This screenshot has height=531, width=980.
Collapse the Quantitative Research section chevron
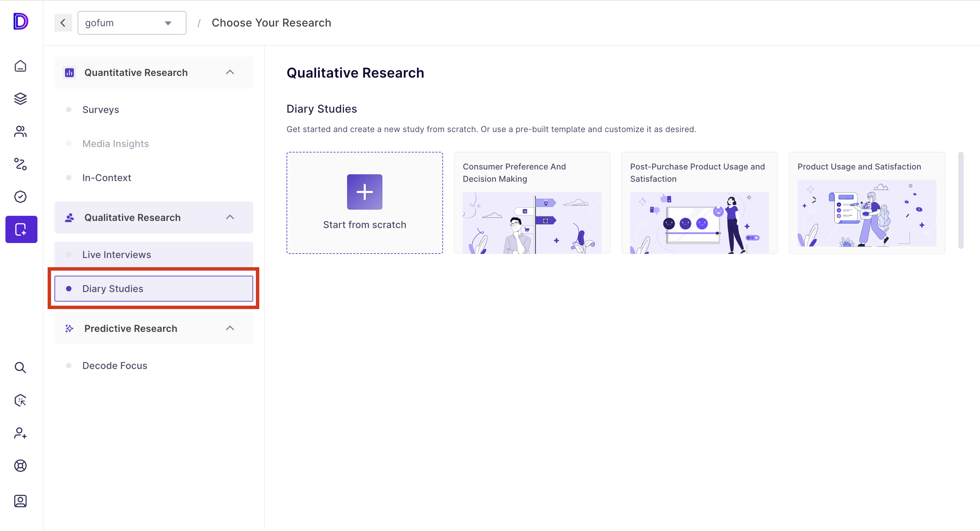click(x=230, y=72)
